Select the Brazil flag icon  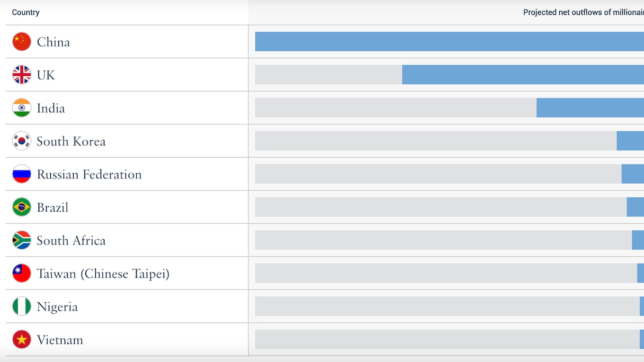click(x=22, y=207)
